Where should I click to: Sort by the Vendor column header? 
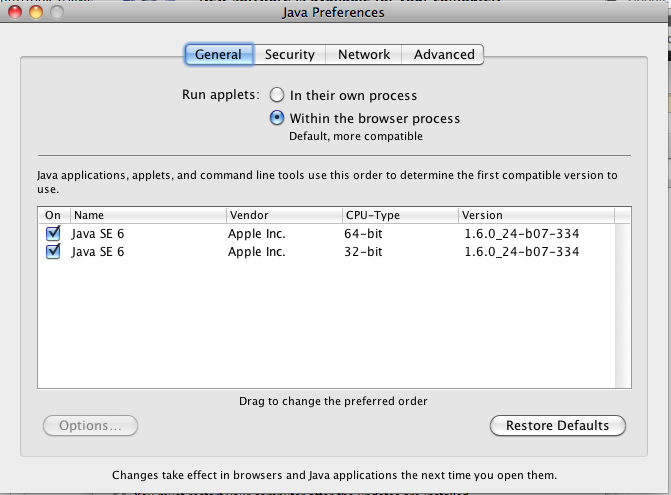tap(284, 215)
